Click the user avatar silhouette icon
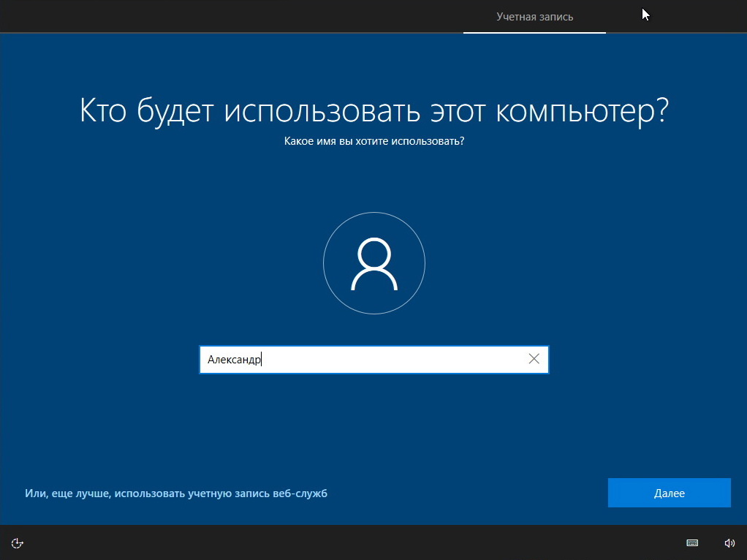 [x=373, y=264]
